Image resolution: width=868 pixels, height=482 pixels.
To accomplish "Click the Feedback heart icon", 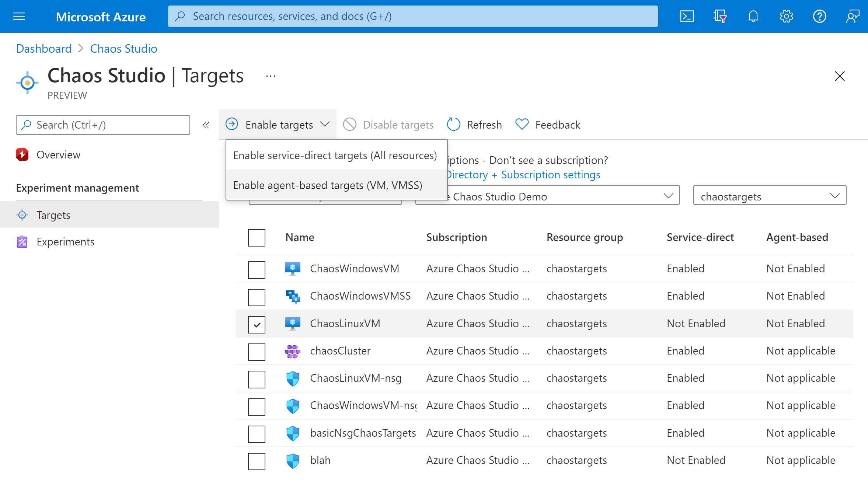I will tap(522, 124).
